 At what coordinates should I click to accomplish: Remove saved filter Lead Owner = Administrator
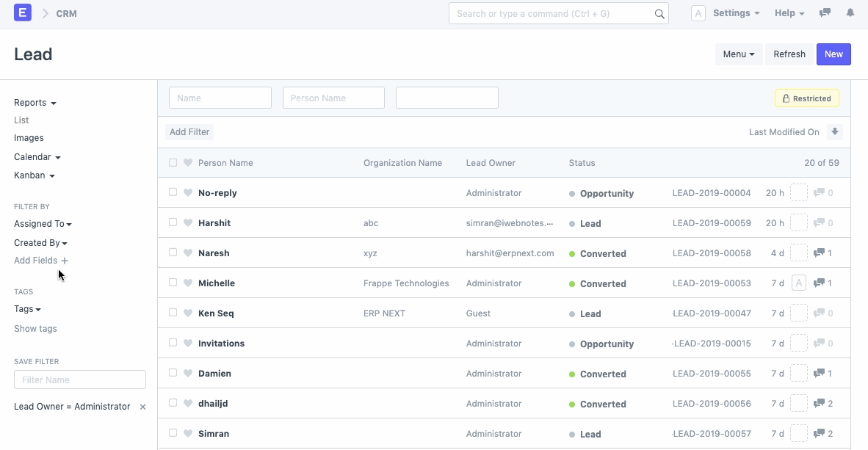click(x=143, y=407)
